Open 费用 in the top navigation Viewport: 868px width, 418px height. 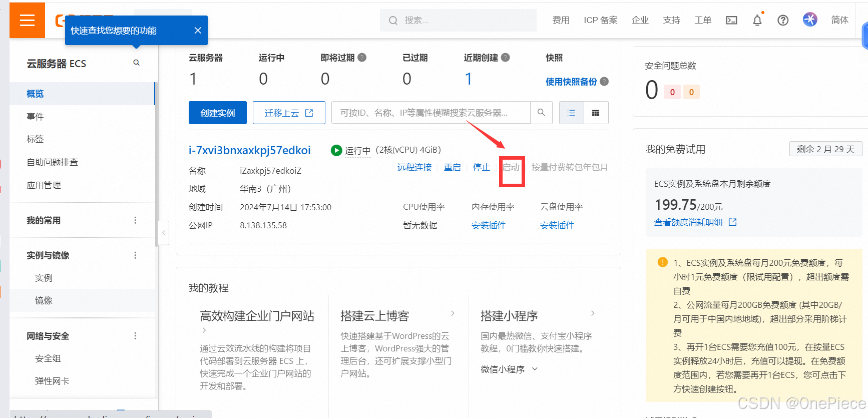561,20
